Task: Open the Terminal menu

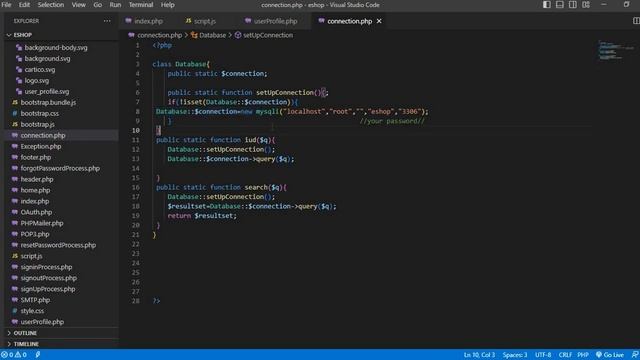Action: [141, 5]
